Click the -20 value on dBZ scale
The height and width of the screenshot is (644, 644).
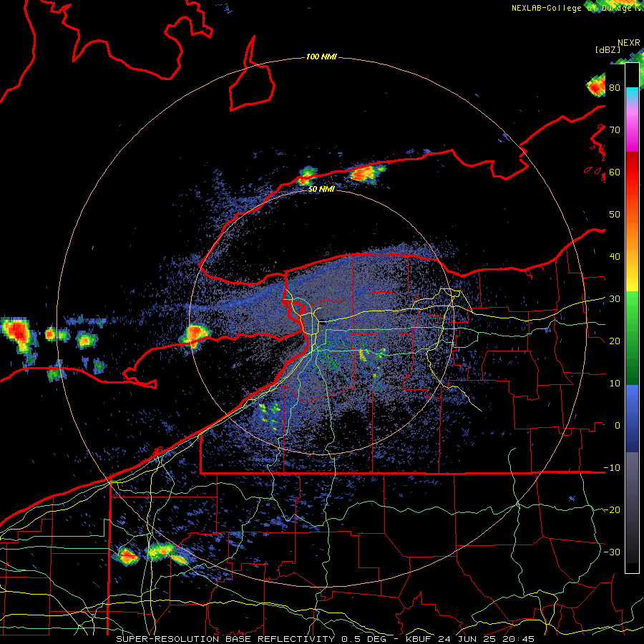pos(612,509)
